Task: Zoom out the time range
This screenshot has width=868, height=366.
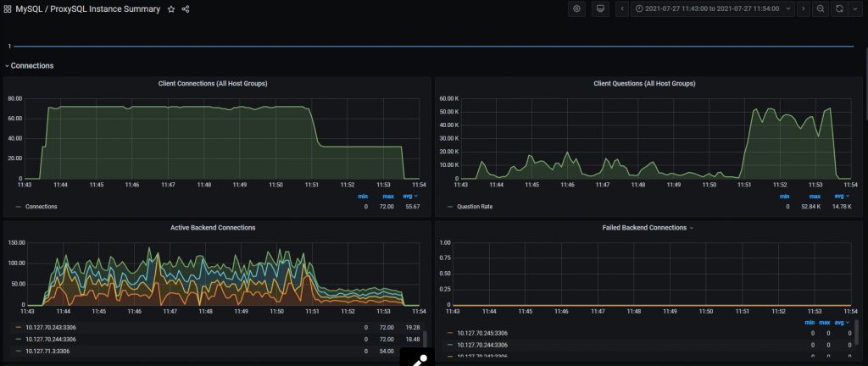Action: 821,8
